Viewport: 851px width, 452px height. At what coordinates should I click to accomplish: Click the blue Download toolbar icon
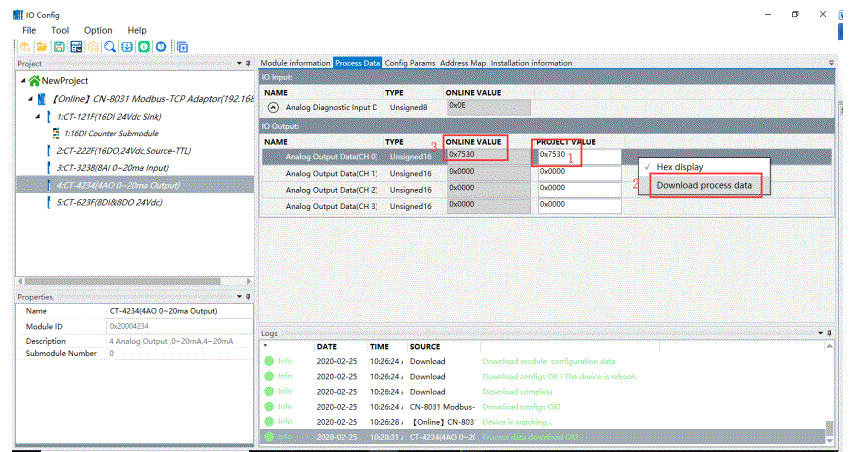coord(127,47)
